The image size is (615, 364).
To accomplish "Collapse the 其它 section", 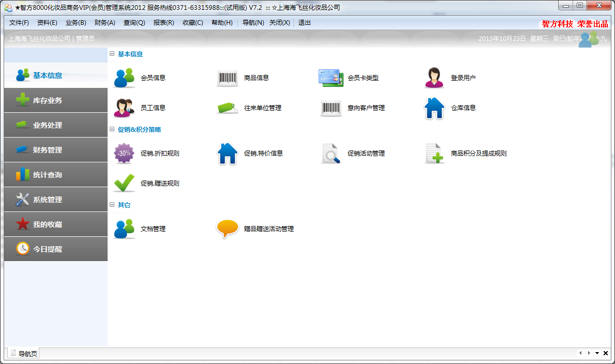I will (112, 205).
